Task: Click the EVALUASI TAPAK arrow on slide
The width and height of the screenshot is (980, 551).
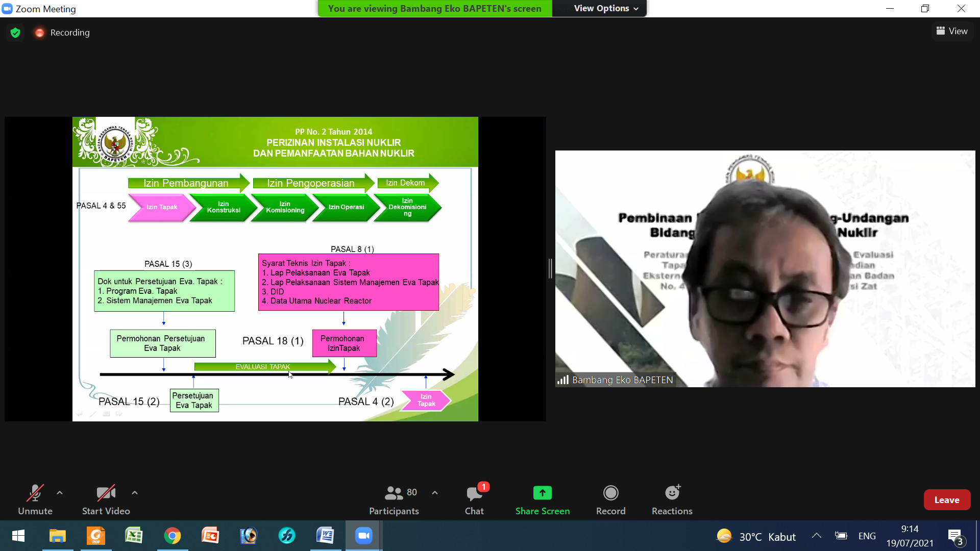Action: click(x=265, y=366)
